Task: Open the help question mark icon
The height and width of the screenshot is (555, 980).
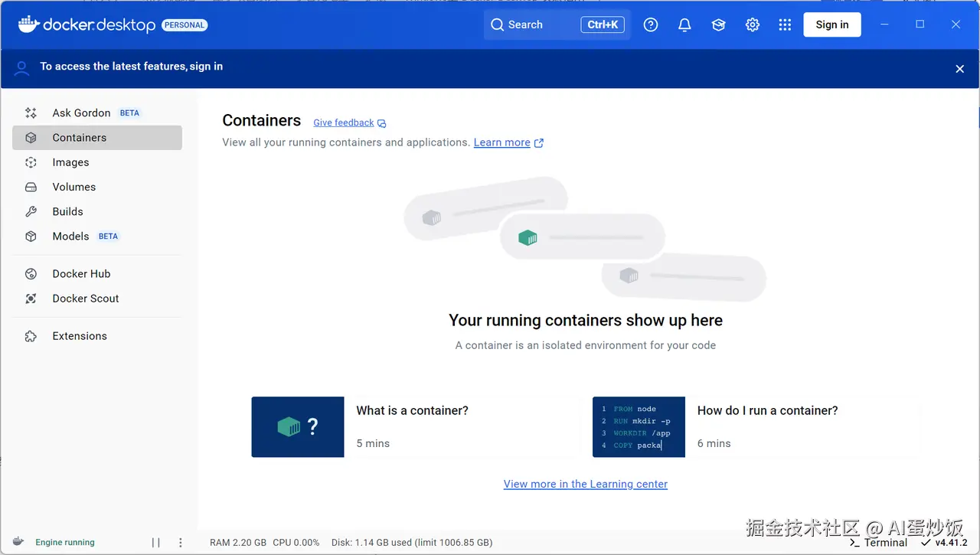Action: 651,24
